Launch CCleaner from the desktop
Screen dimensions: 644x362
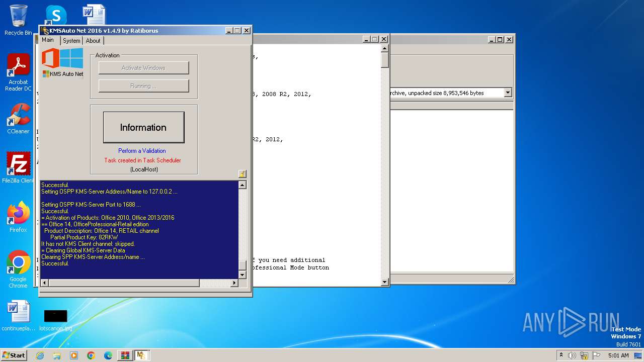(x=18, y=119)
